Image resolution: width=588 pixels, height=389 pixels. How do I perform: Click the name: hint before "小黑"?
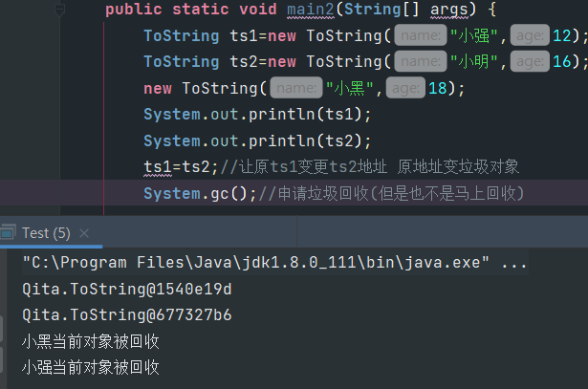[295, 88]
